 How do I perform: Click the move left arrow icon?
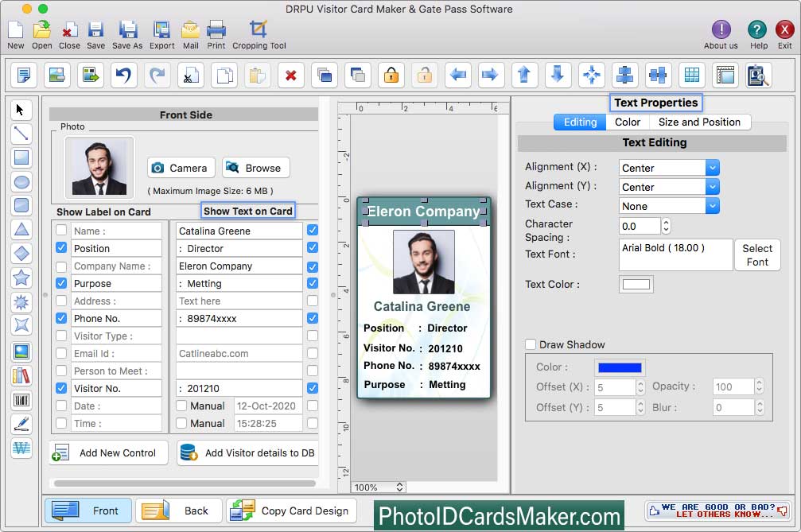pyautogui.click(x=457, y=75)
